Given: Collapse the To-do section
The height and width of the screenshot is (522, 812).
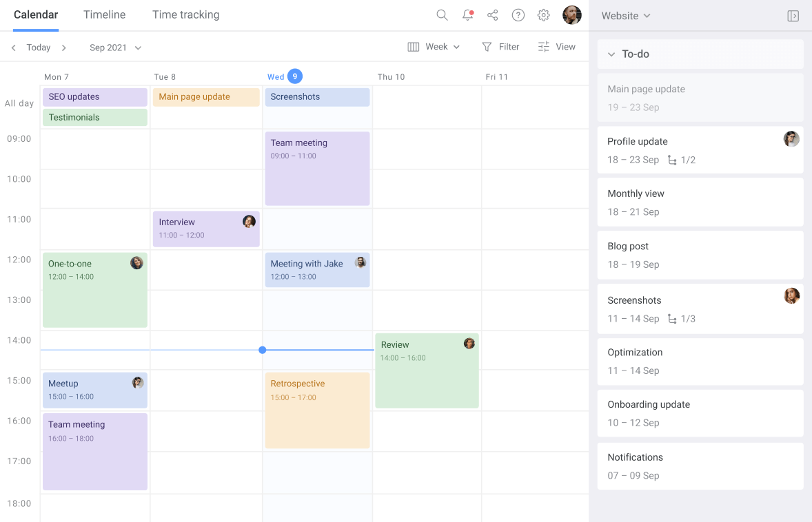Looking at the screenshot, I should pos(611,54).
